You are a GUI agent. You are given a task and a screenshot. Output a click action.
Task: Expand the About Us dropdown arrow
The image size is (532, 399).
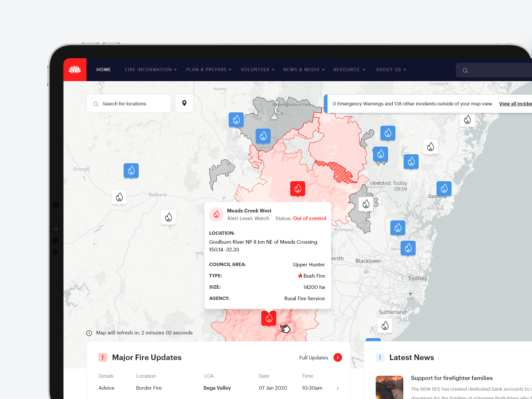click(405, 70)
